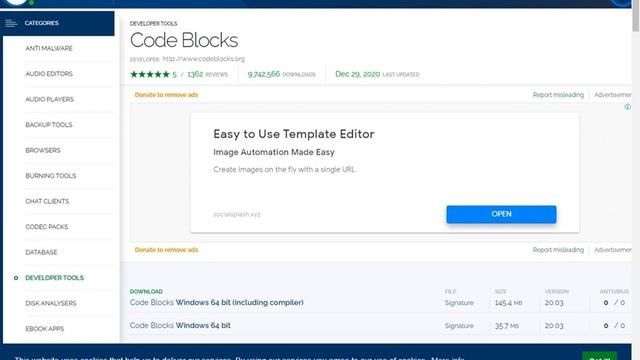Open the Codec Packs category
The image size is (640, 360).
tap(47, 227)
